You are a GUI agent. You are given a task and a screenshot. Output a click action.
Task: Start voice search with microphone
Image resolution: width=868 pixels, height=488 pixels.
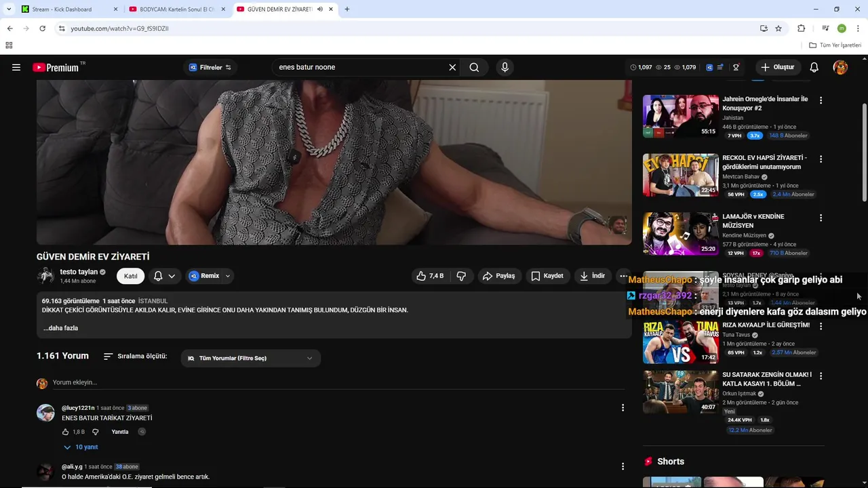point(505,67)
